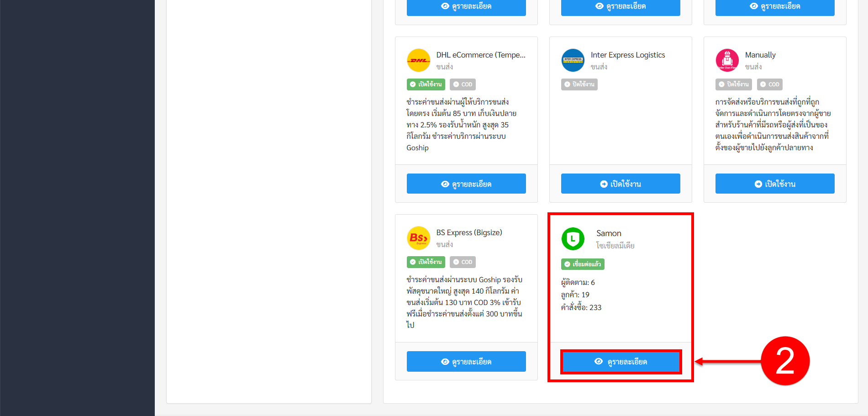The width and height of the screenshot is (868, 416).
Task: View details of BS Express Bigsize
Action: tap(466, 362)
